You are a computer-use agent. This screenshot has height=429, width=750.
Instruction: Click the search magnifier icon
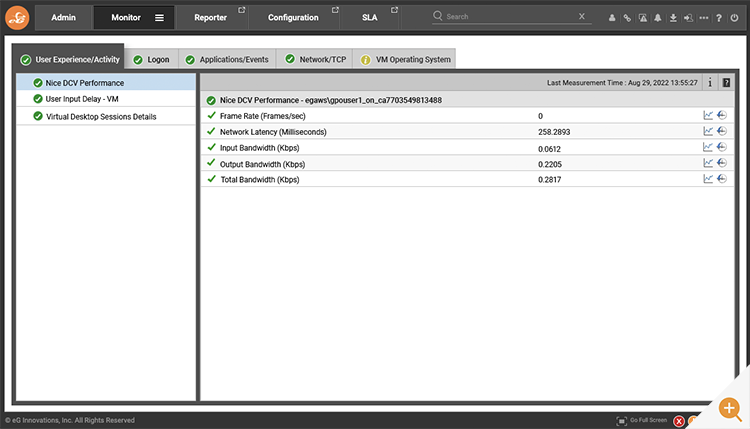click(438, 16)
